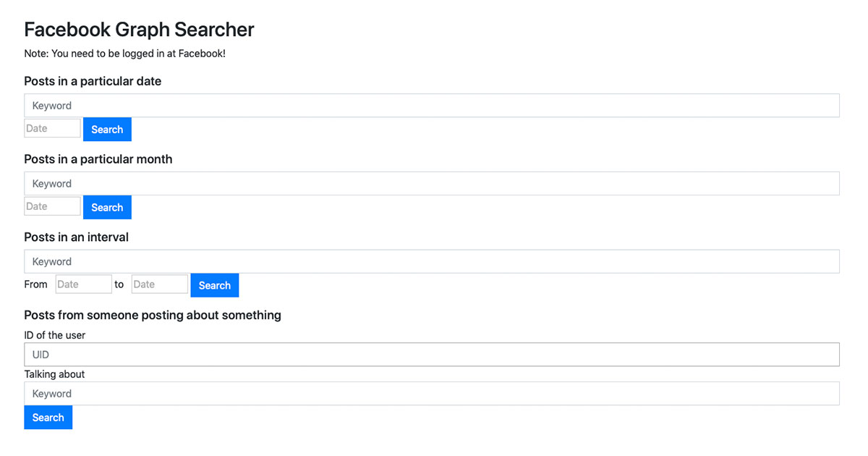Focus the From date field

click(83, 284)
